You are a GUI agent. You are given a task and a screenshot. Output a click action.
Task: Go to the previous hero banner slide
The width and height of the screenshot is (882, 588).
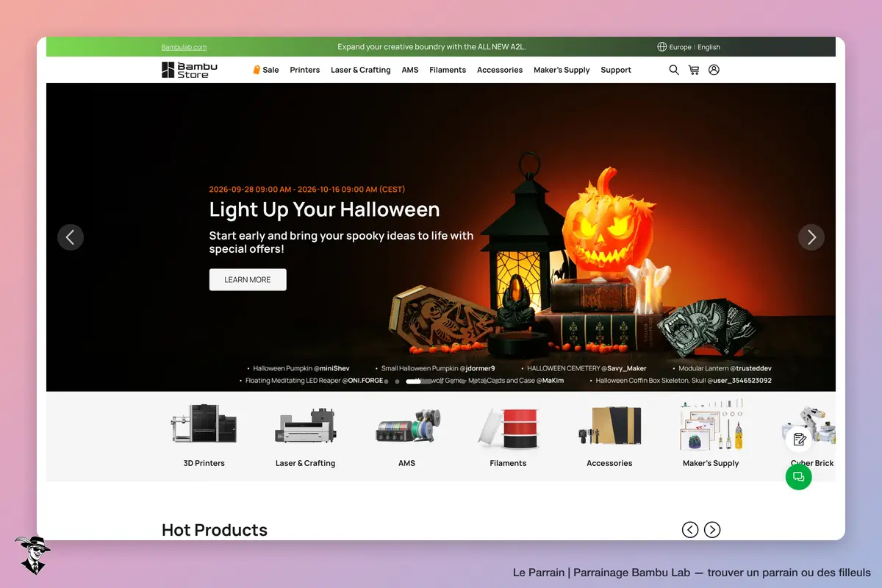(x=71, y=237)
